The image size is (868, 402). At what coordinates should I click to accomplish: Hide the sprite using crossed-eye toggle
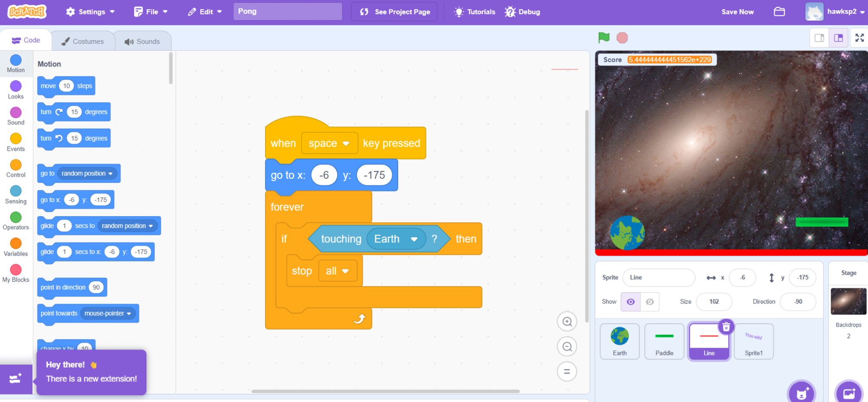pyautogui.click(x=649, y=302)
